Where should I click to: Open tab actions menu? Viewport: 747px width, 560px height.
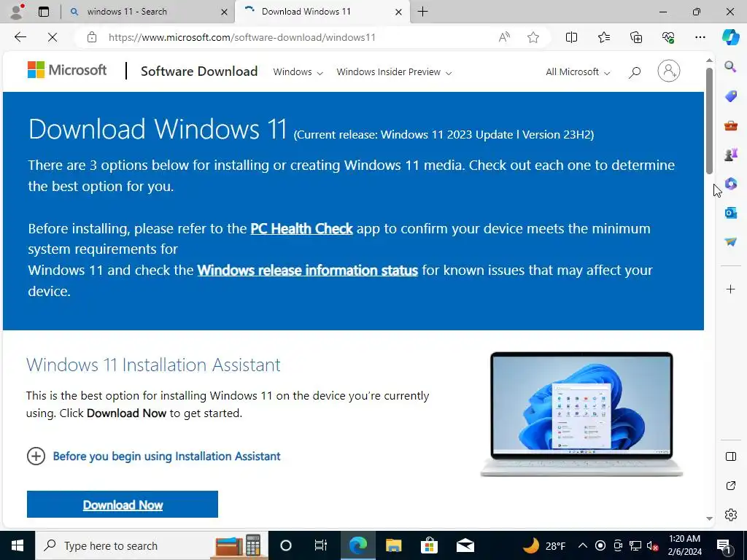tap(43, 12)
